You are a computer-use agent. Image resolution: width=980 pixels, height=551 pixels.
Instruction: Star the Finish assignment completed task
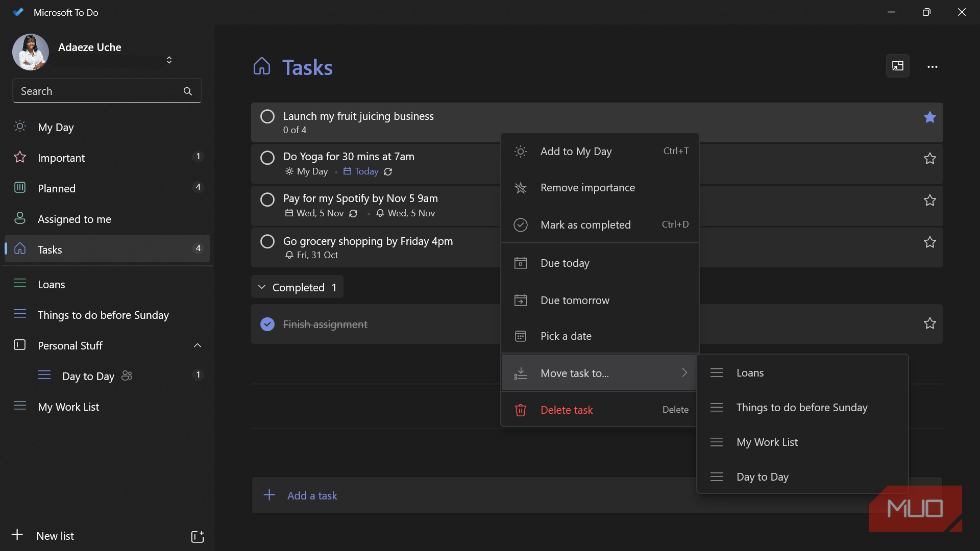pyautogui.click(x=930, y=323)
